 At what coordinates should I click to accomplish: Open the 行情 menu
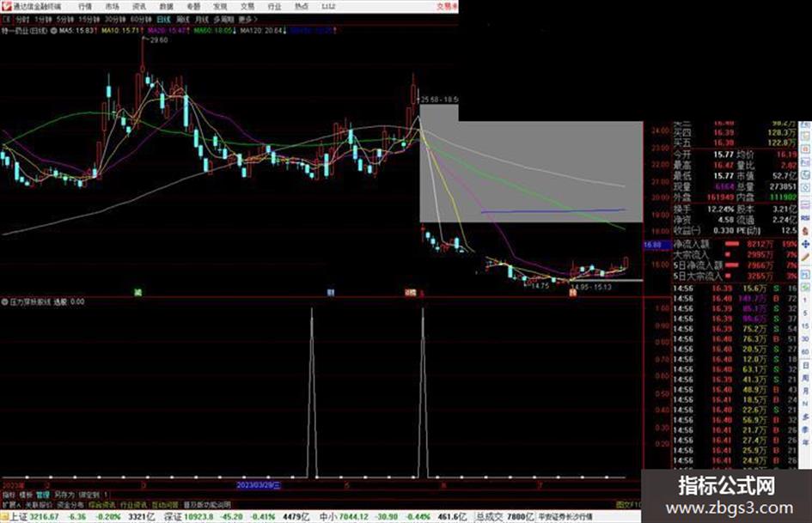click(x=85, y=7)
